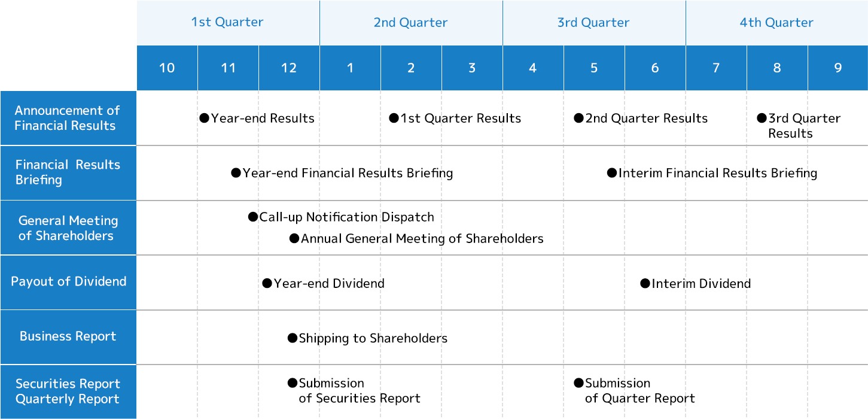868x419 pixels.
Task: Select the 1st Quarter header
Action: (x=227, y=23)
